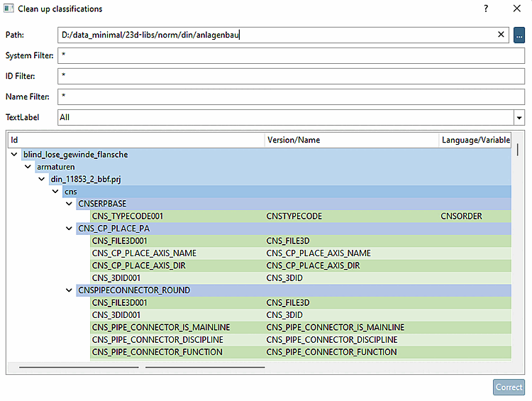Click the CNS_PIPE_CONNECTOR_FUNCTION Version/Name cell
Image resolution: width=532 pixels, height=401 pixels.
(x=331, y=352)
